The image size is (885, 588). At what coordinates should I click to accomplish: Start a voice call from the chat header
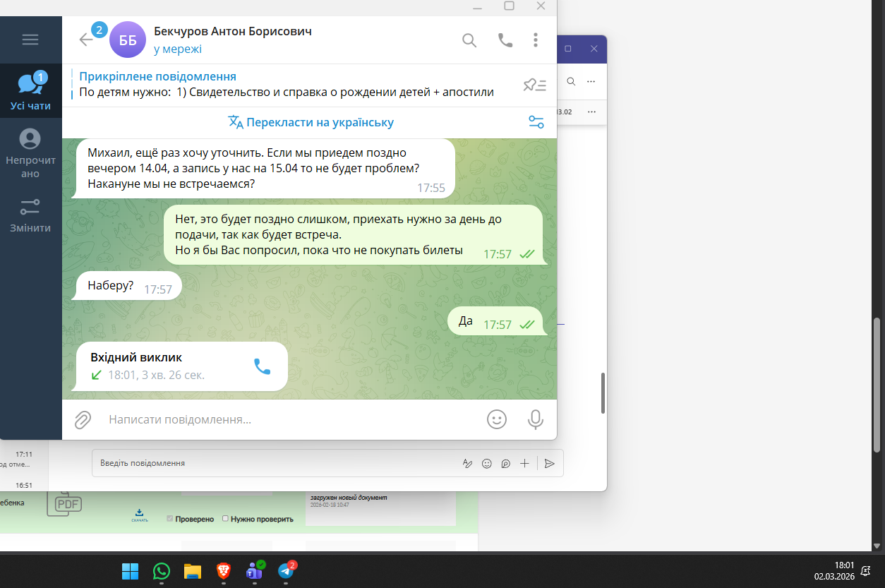(505, 40)
